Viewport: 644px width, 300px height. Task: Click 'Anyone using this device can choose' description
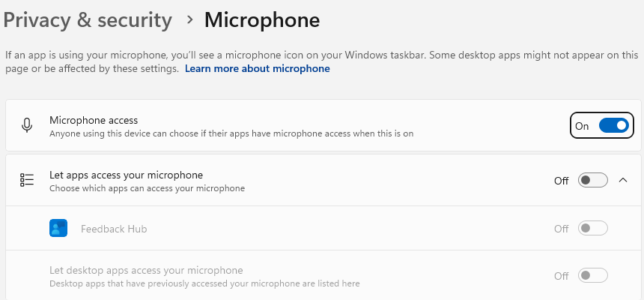coord(231,133)
